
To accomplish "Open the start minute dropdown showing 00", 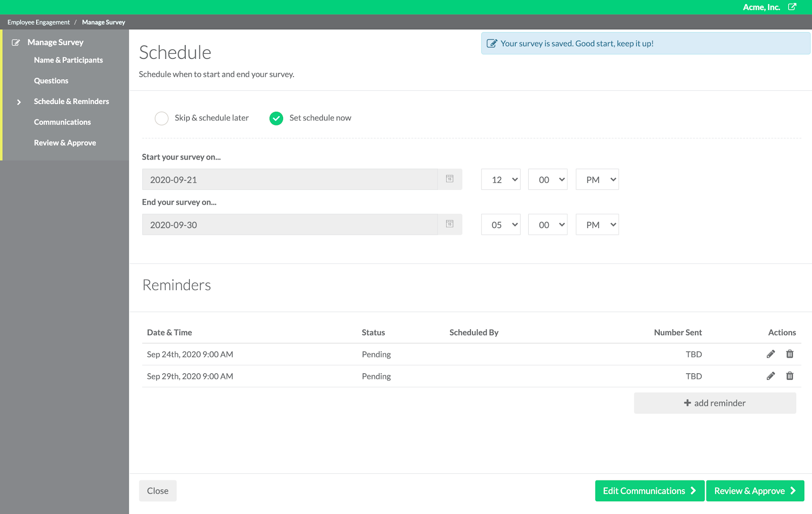I will tap(548, 179).
